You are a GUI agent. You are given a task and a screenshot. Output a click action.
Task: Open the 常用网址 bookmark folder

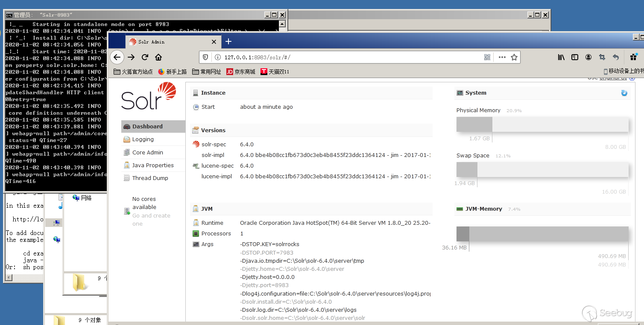point(207,72)
